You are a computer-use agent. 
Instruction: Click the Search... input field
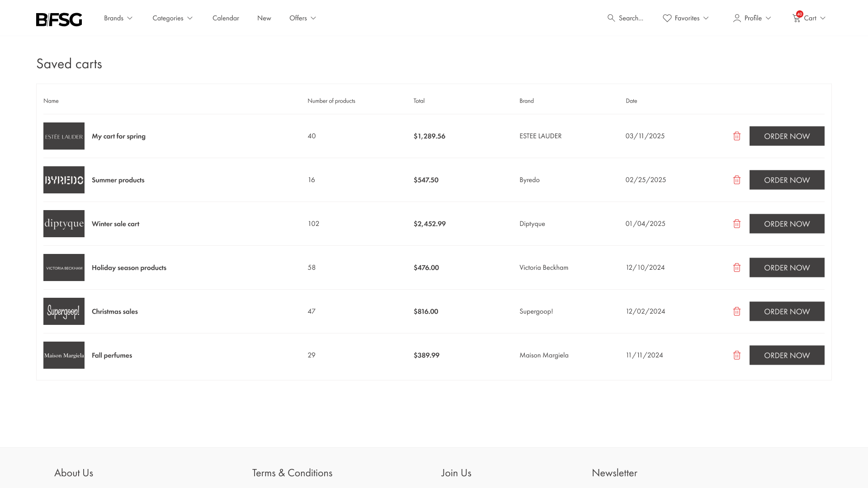[631, 18]
